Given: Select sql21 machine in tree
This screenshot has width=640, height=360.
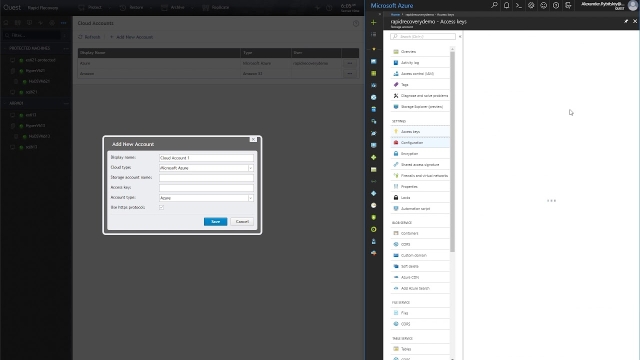Looking at the screenshot, I should tap(31, 92).
